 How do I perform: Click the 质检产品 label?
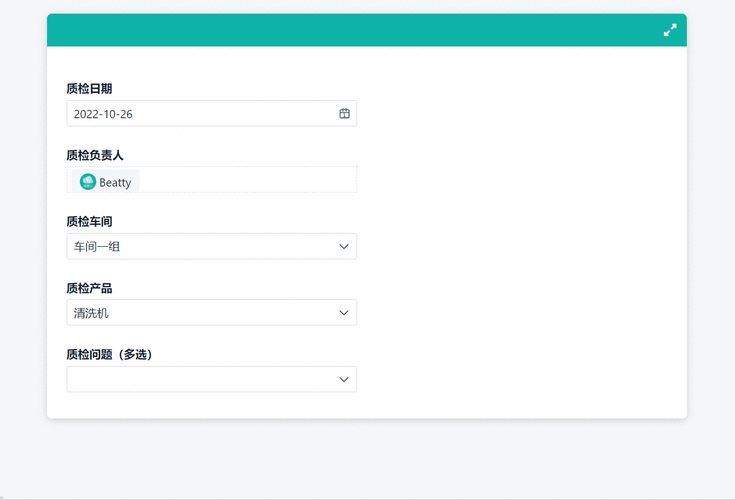click(89, 288)
